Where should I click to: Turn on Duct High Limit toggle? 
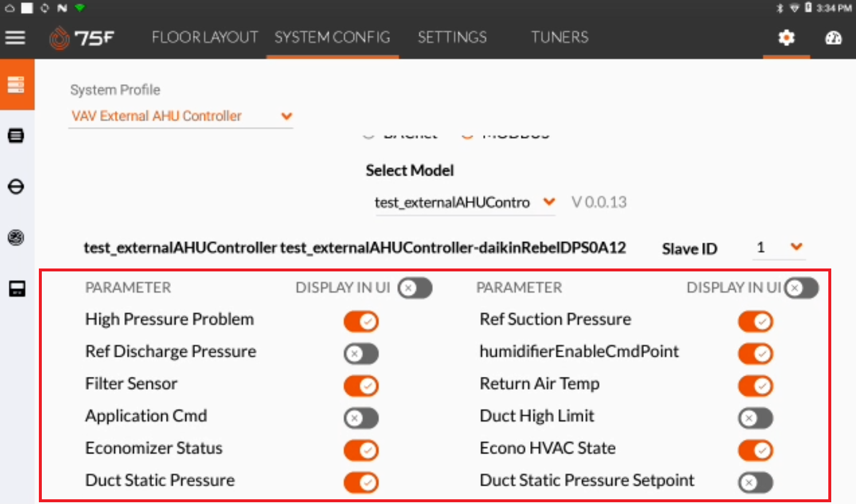[756, 418]
